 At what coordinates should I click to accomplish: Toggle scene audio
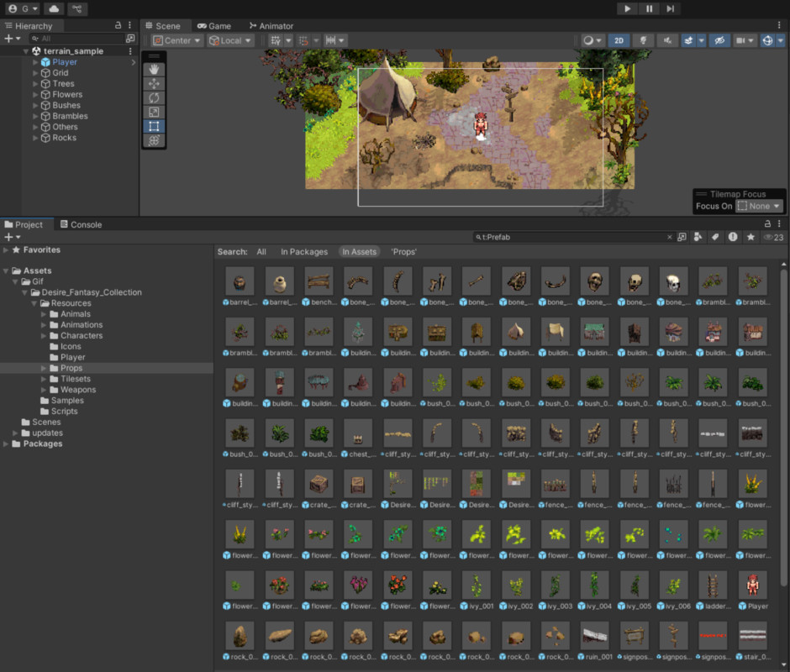[x=667, y=41]
